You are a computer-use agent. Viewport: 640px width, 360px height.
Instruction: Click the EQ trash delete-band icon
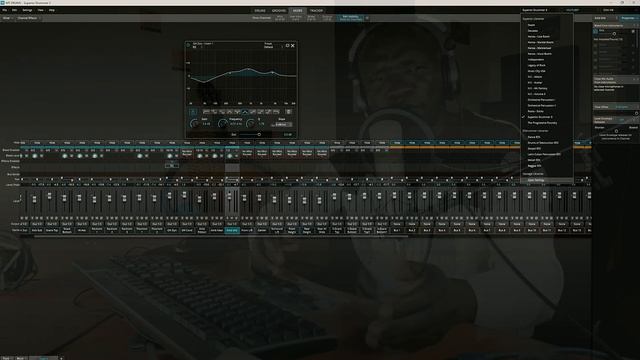(x=288, y=111)
